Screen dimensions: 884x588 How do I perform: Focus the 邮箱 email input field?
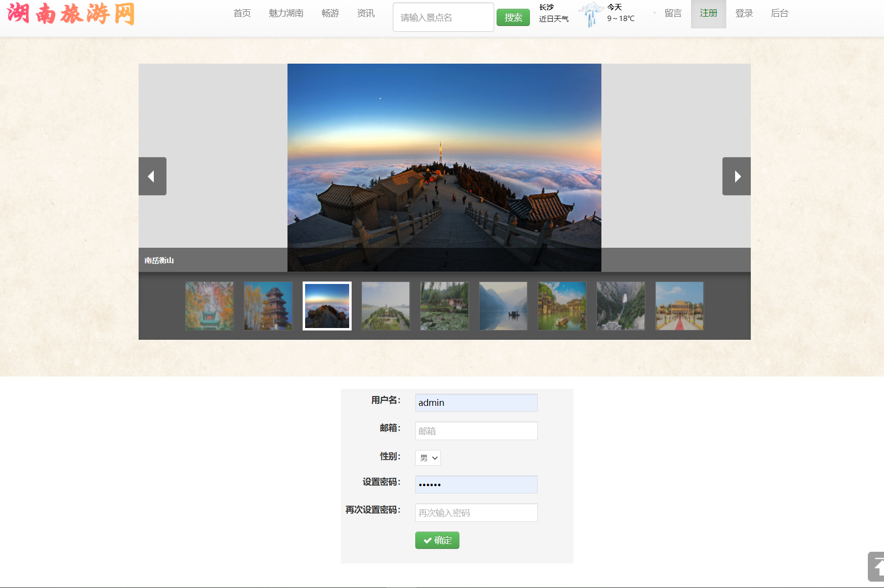click(476, 431)
